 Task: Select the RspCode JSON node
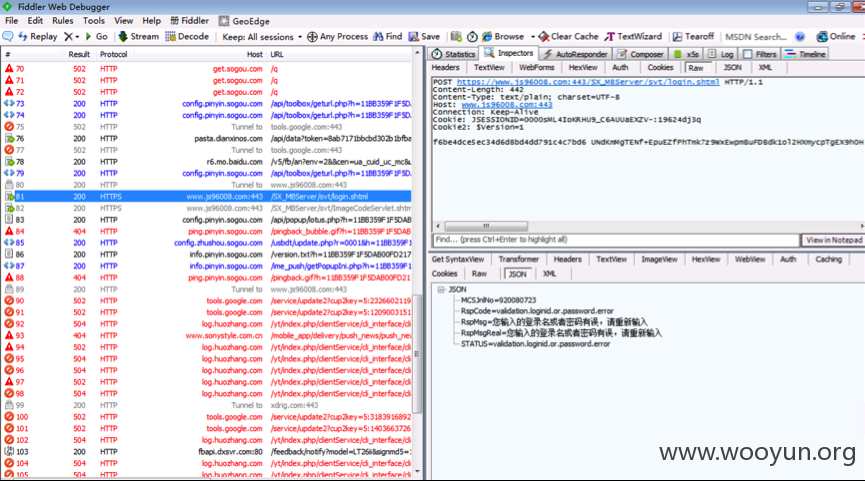[x=537, y=311]
